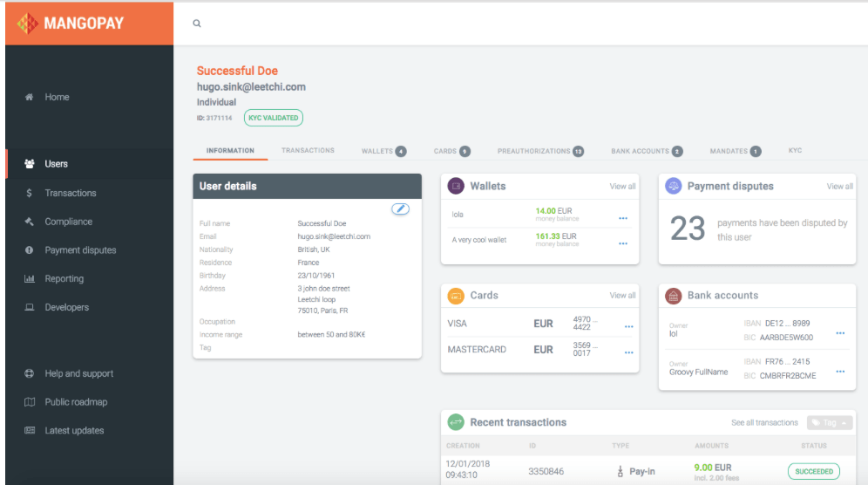Click the Latest updates news icon
868x492 pixels.
[x=30, y=431]
